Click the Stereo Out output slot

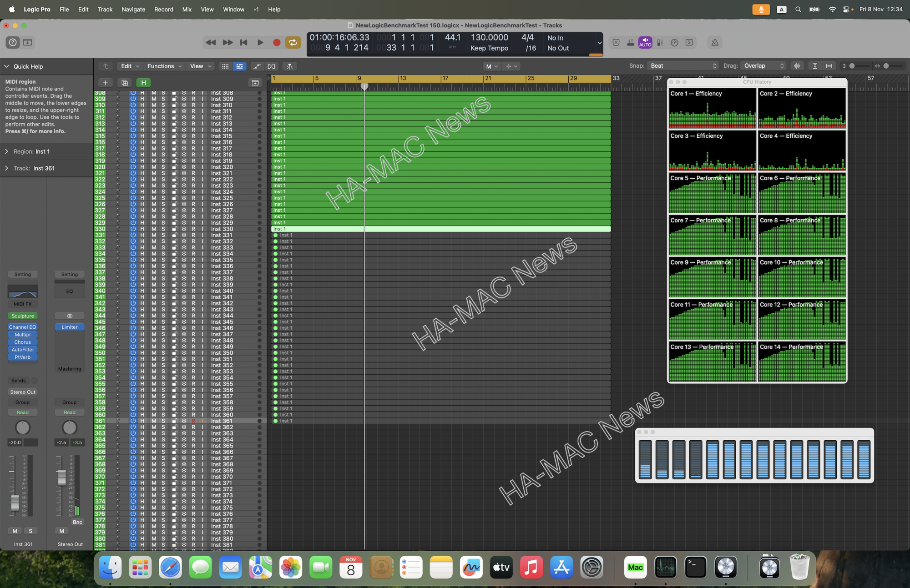[x=23, y=392]
